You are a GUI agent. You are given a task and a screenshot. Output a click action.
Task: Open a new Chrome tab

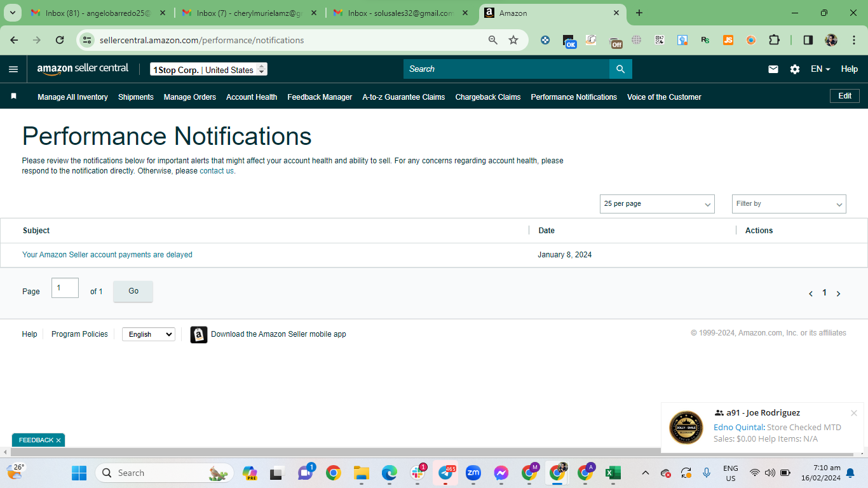tap(639, 13)
